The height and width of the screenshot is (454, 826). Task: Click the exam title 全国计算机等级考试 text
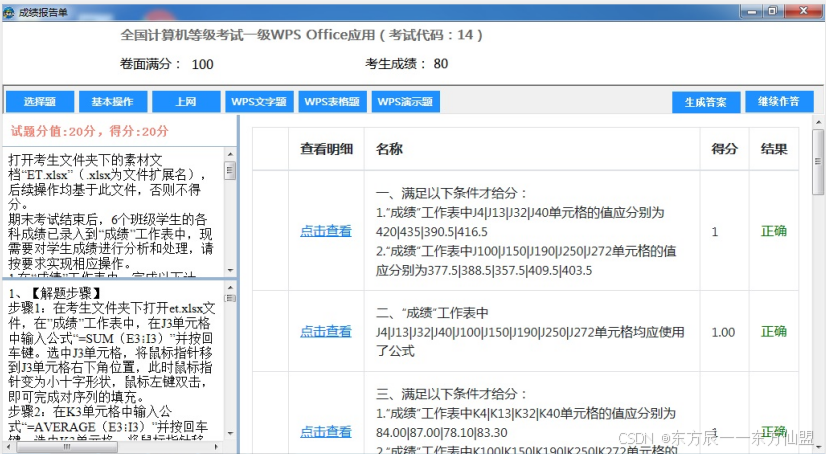pyautogui.click(x=301, y=35)
